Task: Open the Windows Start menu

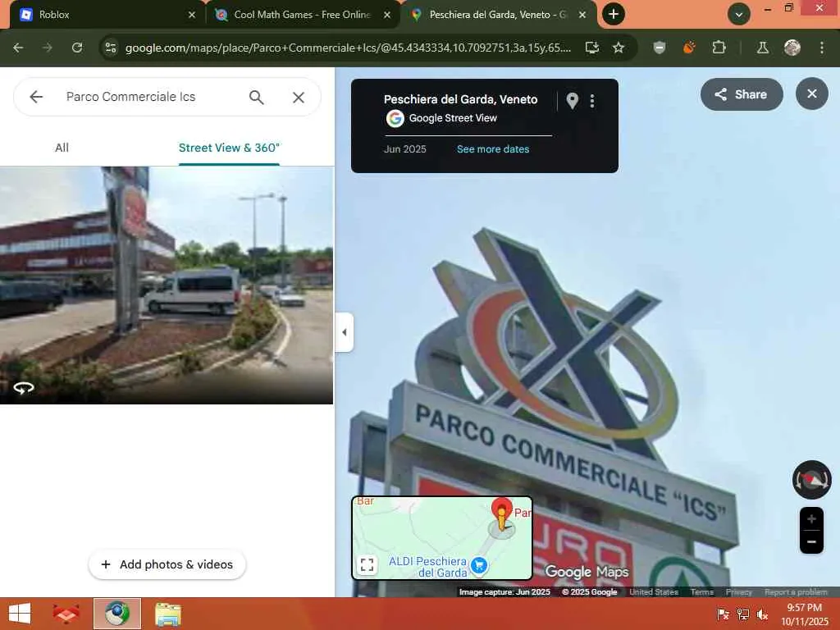Action: (20, 614)
